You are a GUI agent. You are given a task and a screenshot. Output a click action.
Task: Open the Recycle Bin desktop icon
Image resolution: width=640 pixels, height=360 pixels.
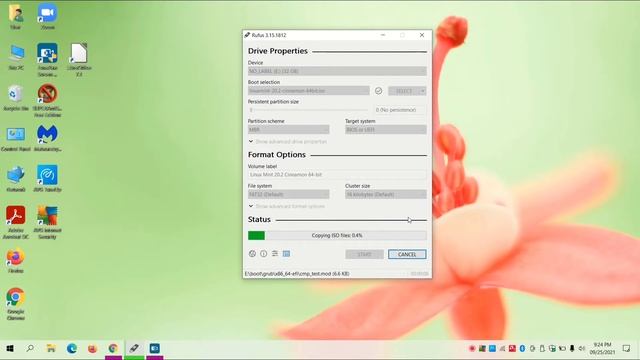click(16, 98)
